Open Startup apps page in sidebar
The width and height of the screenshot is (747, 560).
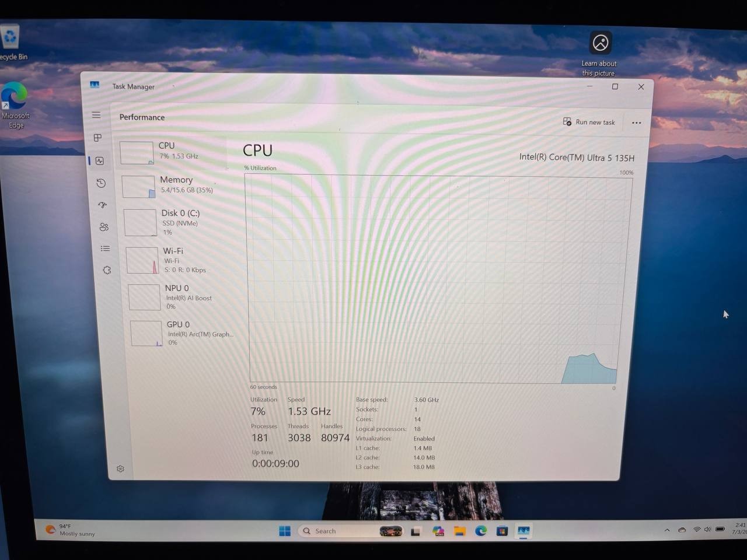pyautogui.click(x=103, y=205)
